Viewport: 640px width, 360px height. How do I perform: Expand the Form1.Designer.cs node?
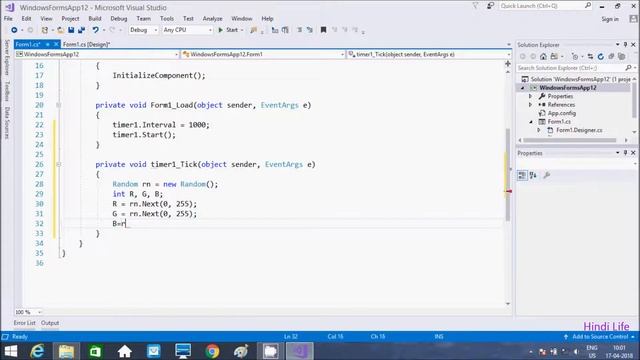(539, 130)
